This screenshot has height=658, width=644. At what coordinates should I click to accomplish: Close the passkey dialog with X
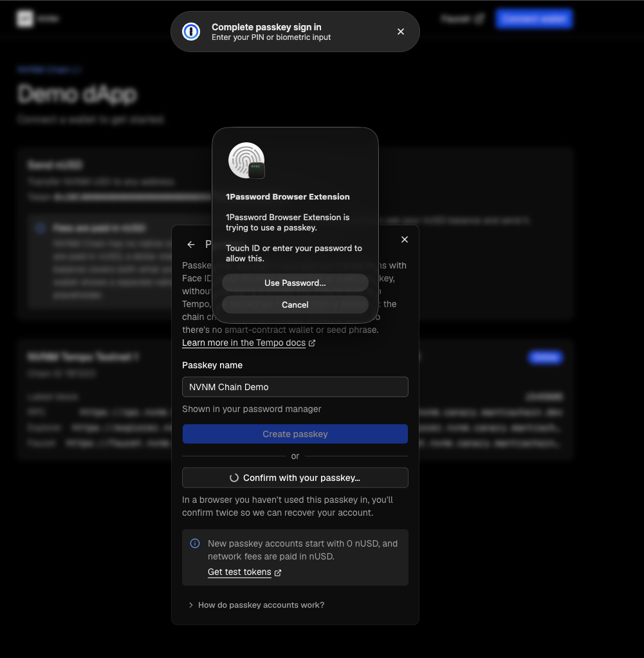coord(405,240)
